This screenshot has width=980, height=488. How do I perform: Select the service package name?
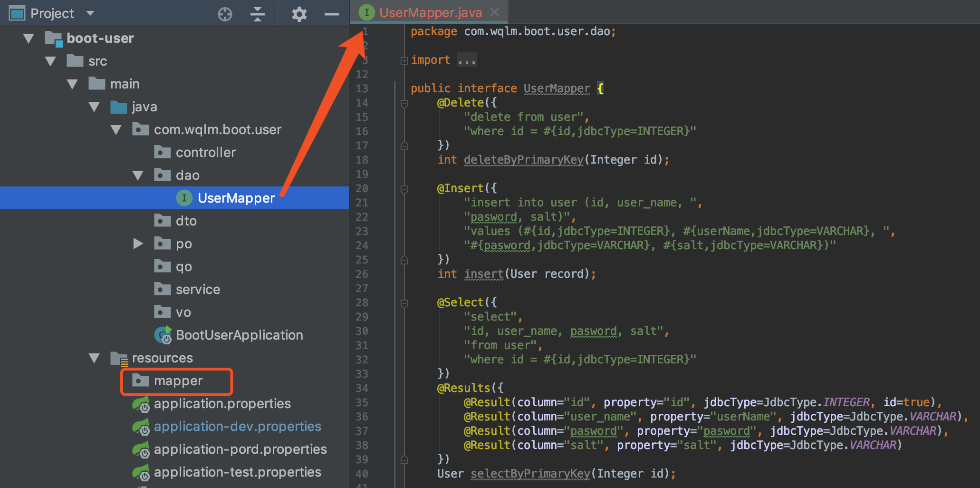tap(198, 289)
